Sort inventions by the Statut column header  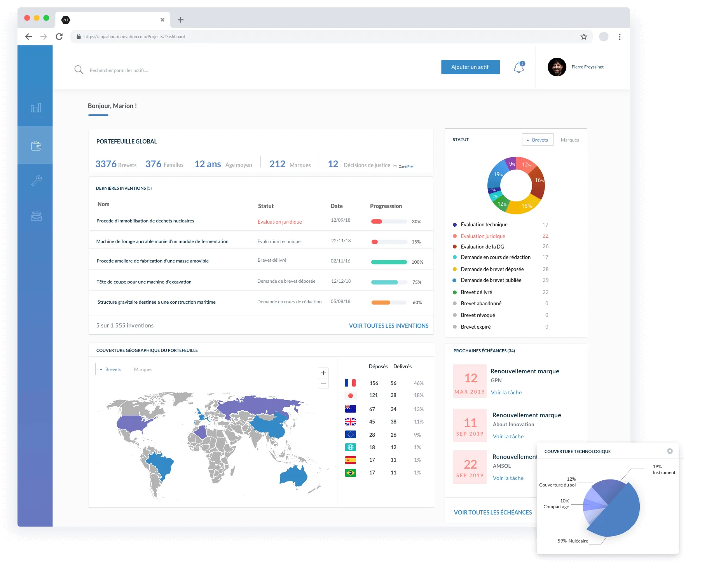pyautogui.click(x=265, y=206)
